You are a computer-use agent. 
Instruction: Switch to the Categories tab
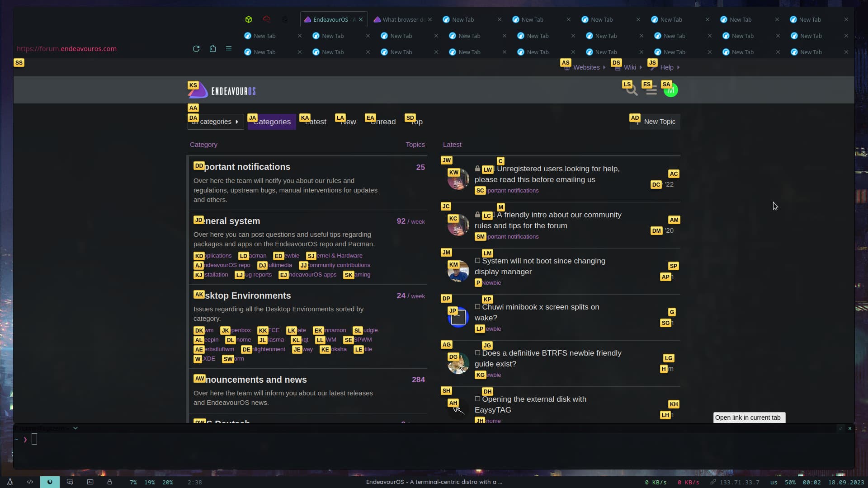coord(272,122)
